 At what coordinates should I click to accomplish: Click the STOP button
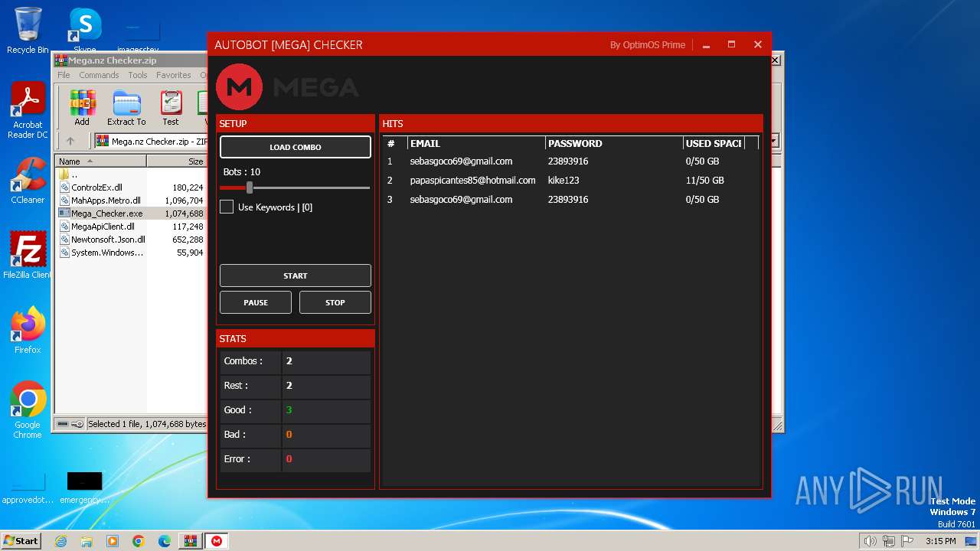(x=335, y=302)
